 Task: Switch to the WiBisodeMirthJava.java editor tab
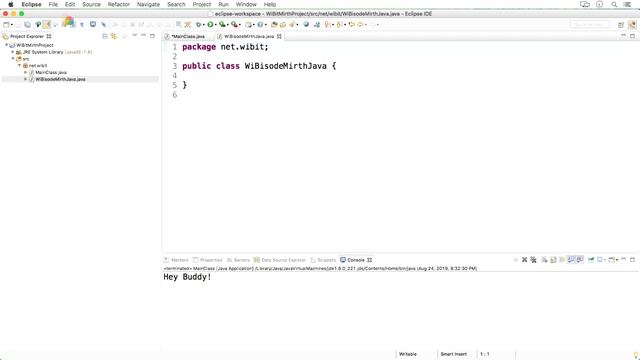point(249,36)
